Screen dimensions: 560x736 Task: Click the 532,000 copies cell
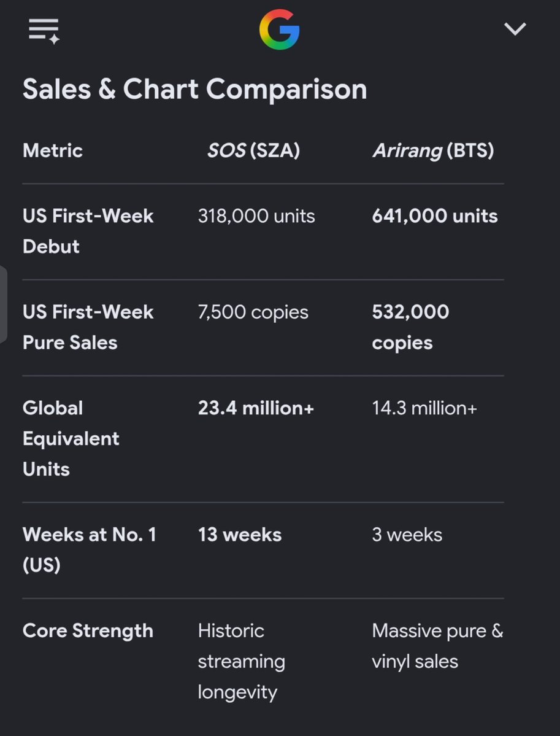pyautogui.click(x=410, y=327)
